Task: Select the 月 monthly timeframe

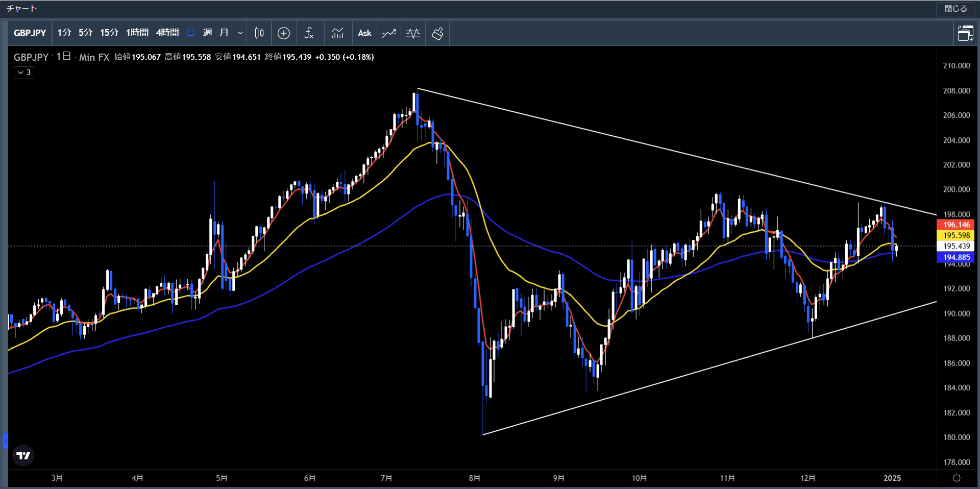Action: pyautogui.click(x=224, y=33)
